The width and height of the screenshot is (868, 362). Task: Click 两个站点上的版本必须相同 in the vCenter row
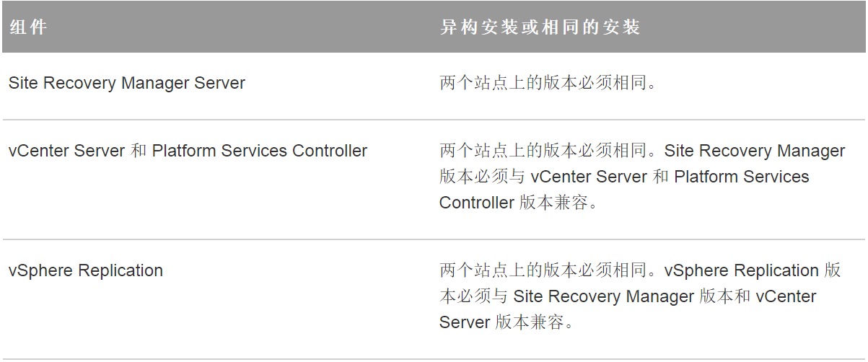point(548,151)
